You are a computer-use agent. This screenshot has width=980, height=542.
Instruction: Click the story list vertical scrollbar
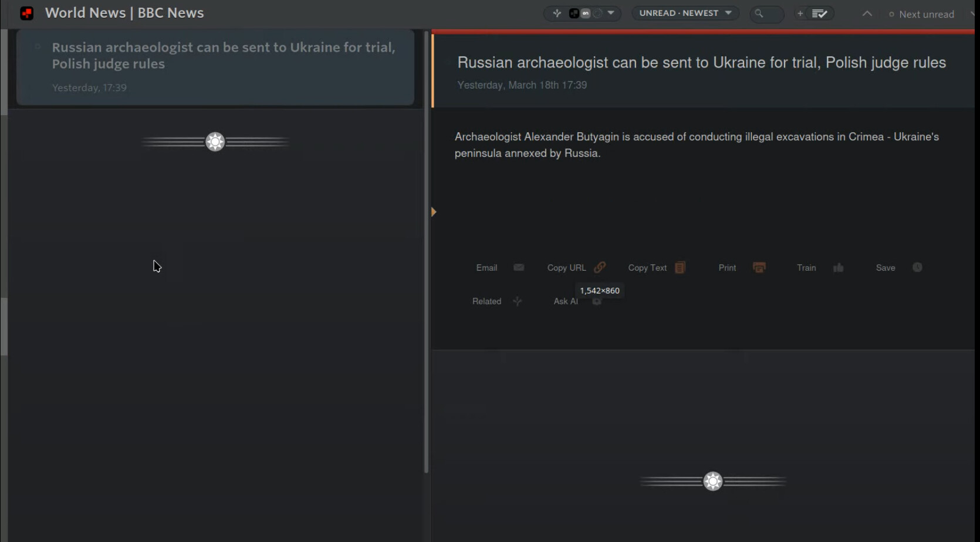(x=426, y=253)
